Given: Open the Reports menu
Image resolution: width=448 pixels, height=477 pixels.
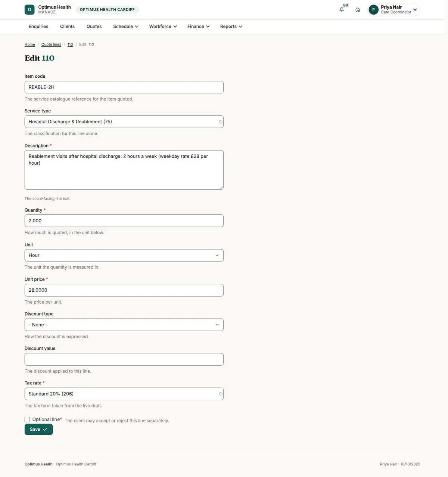Looking at the screenshot, I should (231, 27).
